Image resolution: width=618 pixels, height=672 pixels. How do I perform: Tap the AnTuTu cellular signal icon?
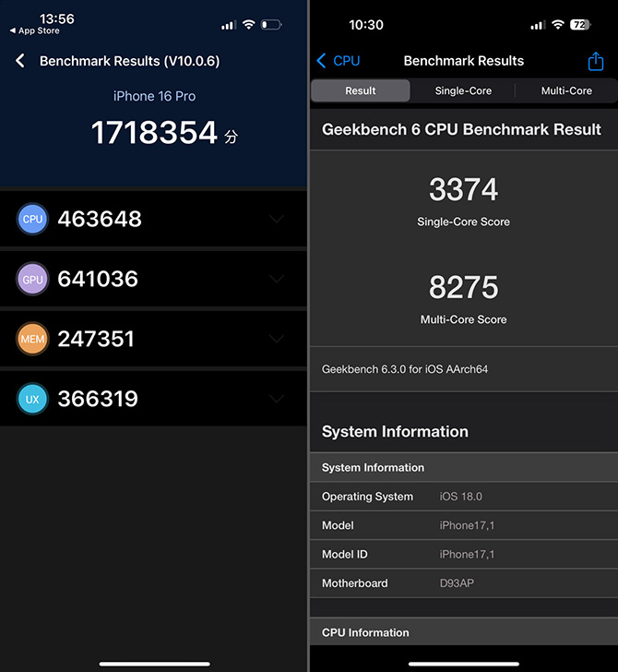click(x=229, y=25)
